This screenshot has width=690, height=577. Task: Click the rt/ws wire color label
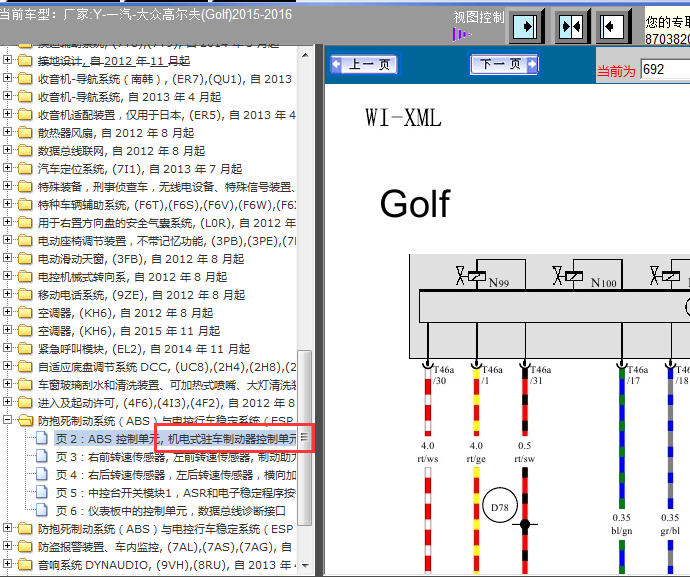pyautogui.click(x=428, y=459)
